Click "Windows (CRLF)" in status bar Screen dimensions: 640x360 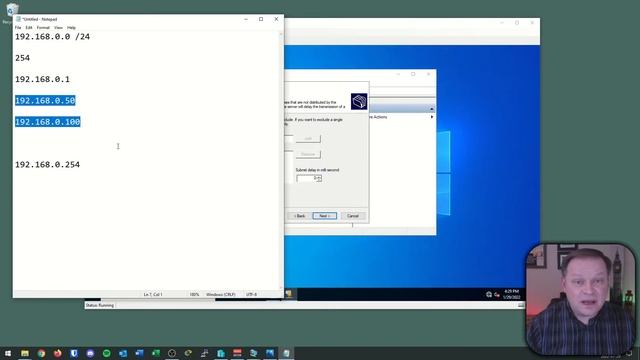220,294
